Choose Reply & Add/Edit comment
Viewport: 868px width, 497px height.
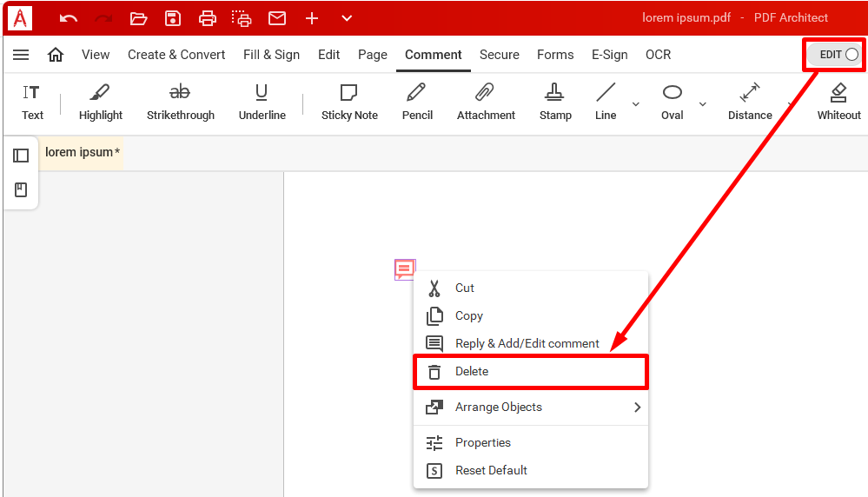click(x=530, y=343)
